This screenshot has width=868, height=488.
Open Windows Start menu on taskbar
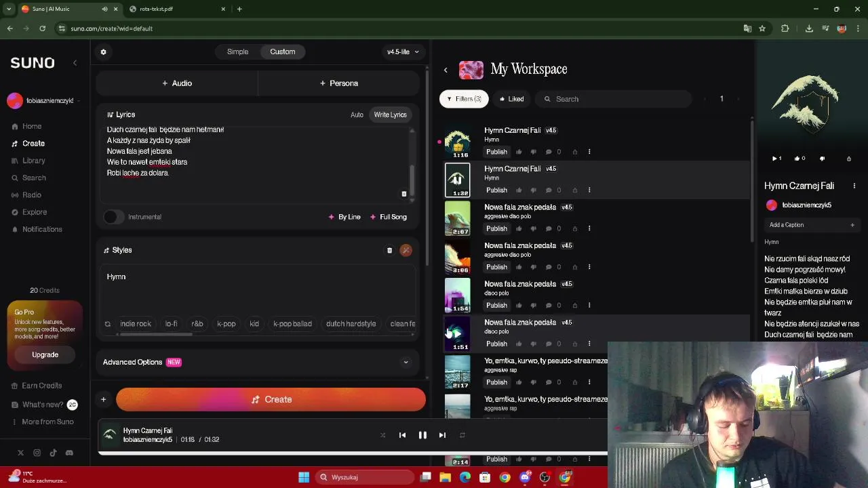304,477
